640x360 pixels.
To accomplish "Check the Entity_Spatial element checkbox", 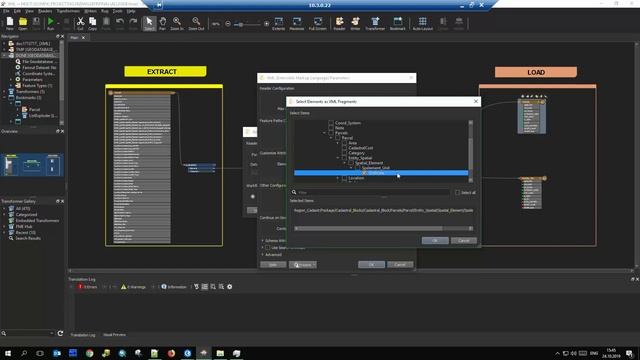I will [344, 158].
